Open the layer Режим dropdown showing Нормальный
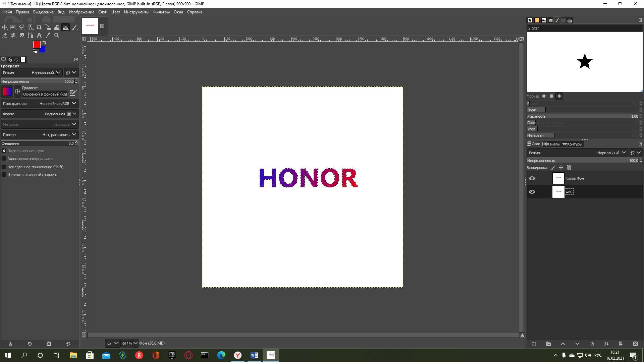 [x=577, y=153]
